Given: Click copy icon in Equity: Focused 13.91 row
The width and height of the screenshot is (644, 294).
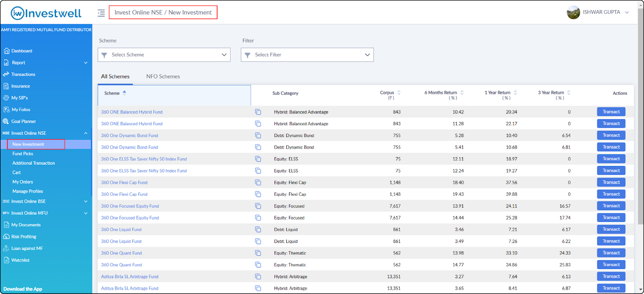Looking at the screenshot, I should click(258, 206).
